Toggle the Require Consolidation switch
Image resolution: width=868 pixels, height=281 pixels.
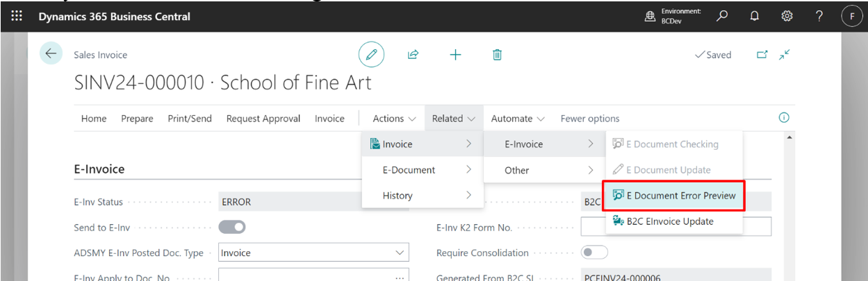(594, 253)
